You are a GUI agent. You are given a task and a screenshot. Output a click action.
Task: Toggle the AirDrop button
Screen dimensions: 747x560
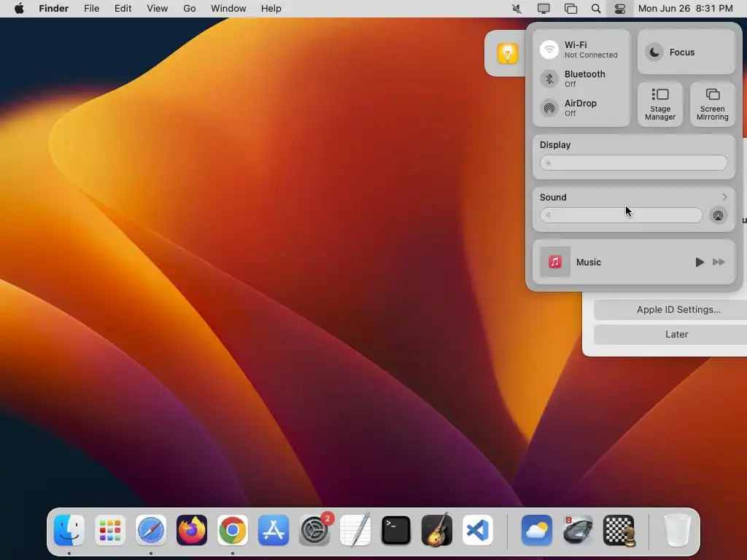tap(549, 108)
